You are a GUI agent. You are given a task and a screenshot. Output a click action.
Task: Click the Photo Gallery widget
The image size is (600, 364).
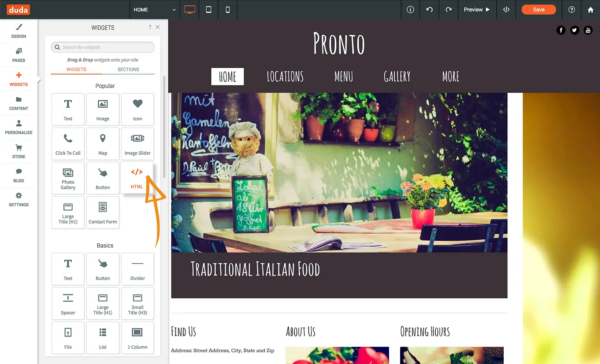[x=68, y=178]
